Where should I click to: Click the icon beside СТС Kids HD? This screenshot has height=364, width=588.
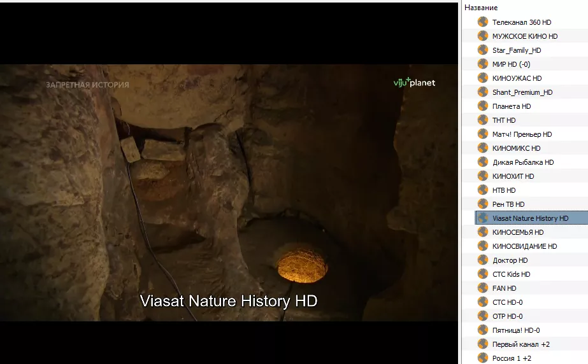(x=483, y=274)
